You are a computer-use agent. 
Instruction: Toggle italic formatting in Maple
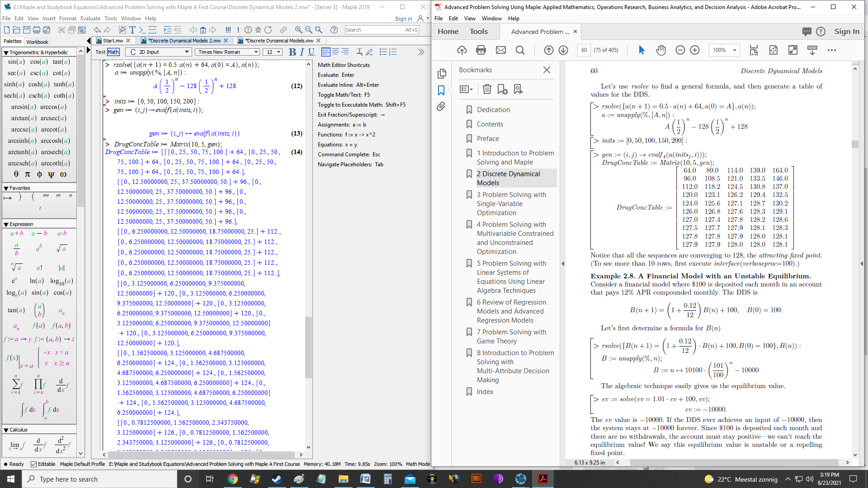[x=302, y=52]
